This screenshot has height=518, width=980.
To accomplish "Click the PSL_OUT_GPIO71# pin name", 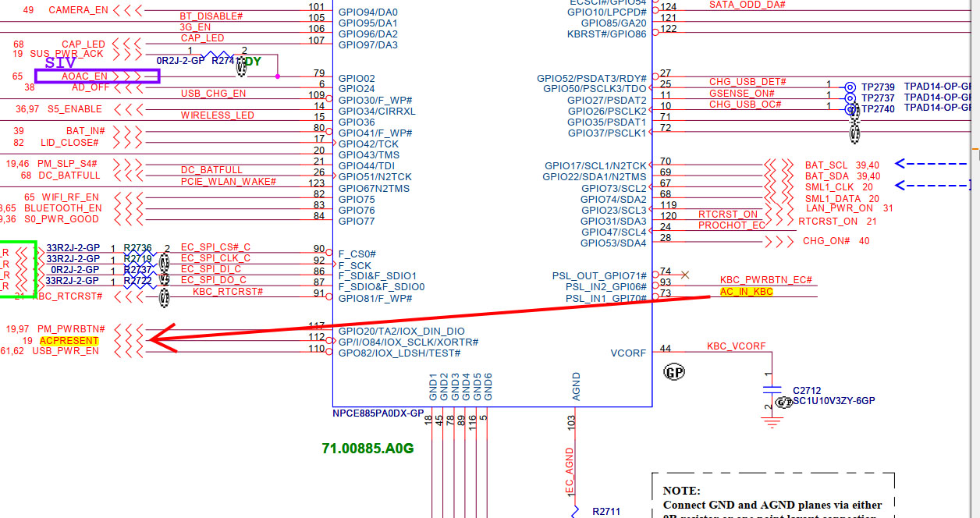I will pos(600,276).
